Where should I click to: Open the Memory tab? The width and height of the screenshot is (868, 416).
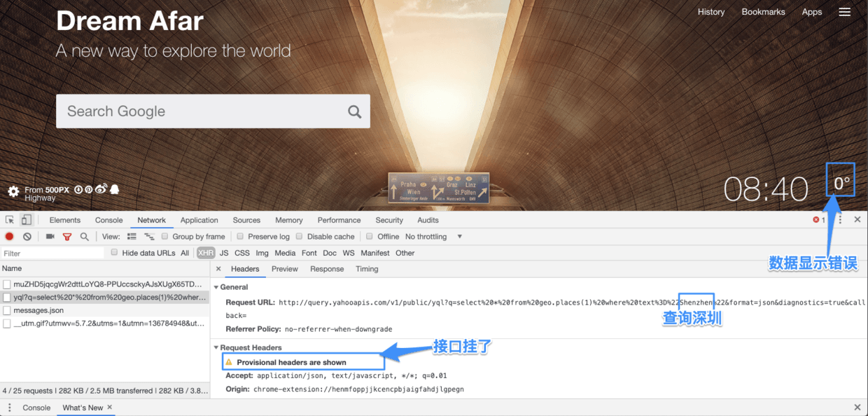coord(289,220)
